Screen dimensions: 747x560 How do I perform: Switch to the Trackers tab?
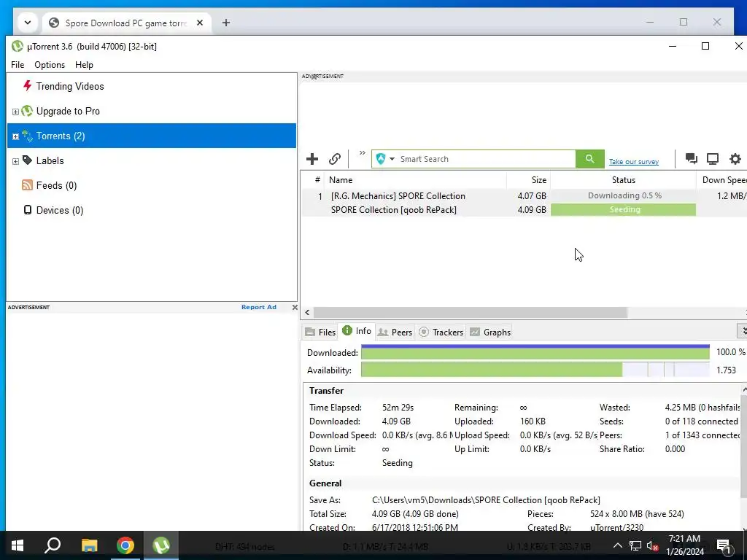441,332
